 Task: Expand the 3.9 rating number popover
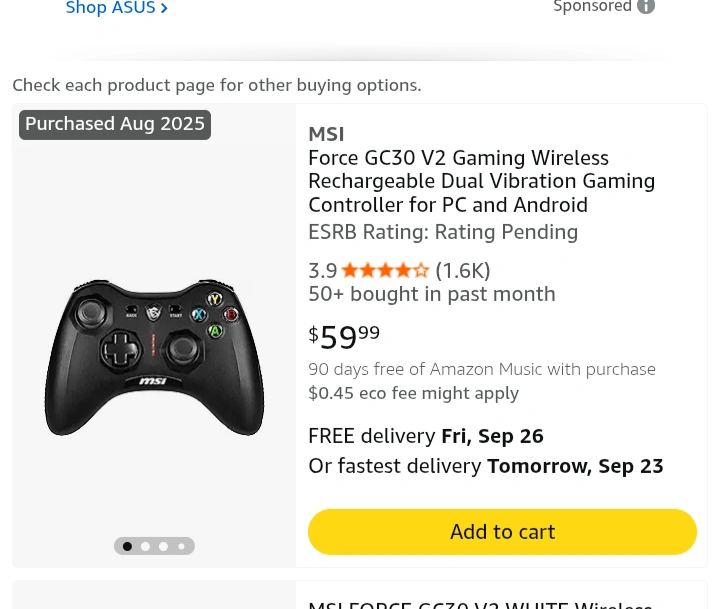point(322,270)
